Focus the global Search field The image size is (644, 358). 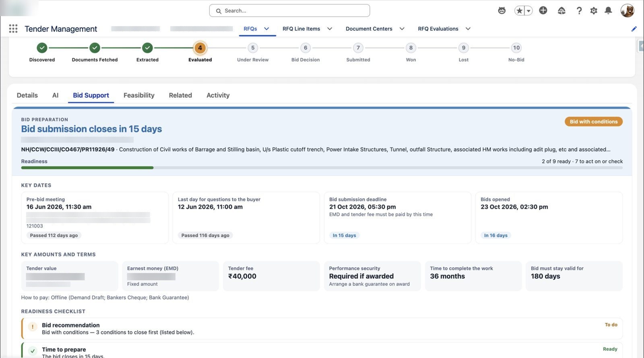tap(289, 10)
